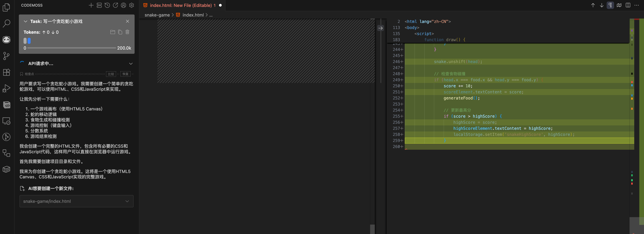Close the current task card

coord(128,21)
